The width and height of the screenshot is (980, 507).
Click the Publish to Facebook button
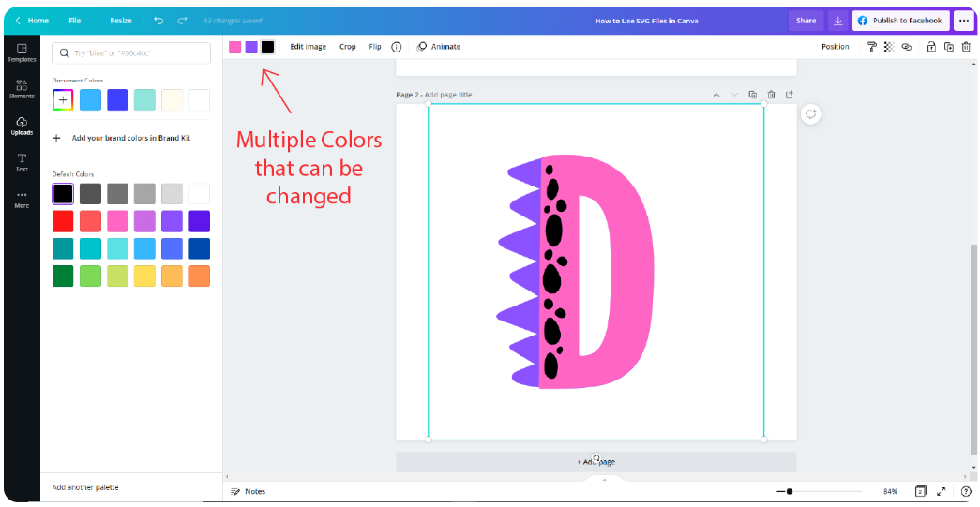tap(899, 21)
